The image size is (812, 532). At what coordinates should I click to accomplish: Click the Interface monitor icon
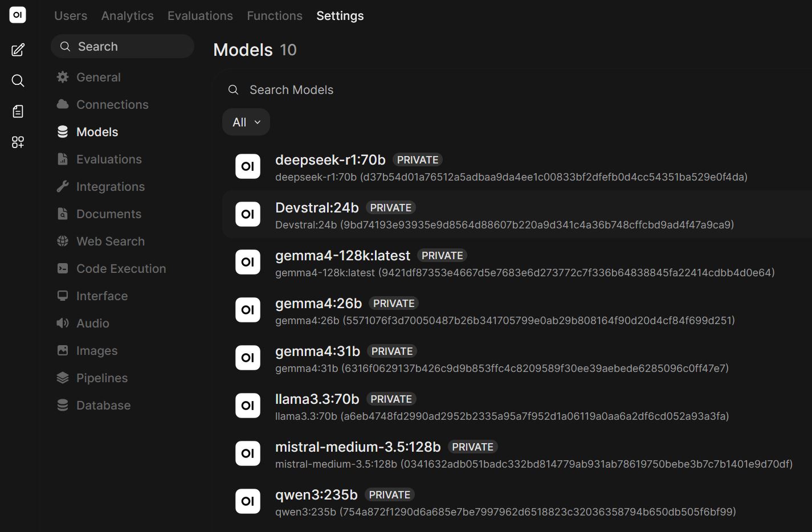tap(63, 296)
